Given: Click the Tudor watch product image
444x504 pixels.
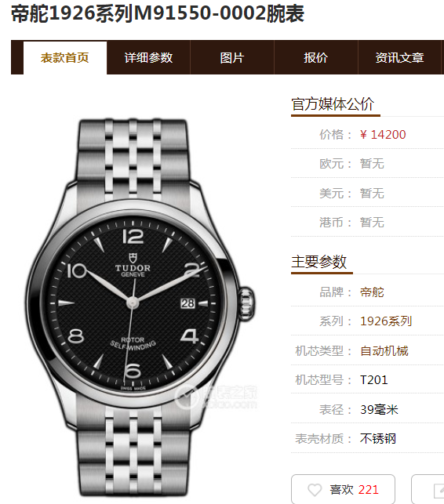Looking at the screenshot, I should (x=139, y=307).
